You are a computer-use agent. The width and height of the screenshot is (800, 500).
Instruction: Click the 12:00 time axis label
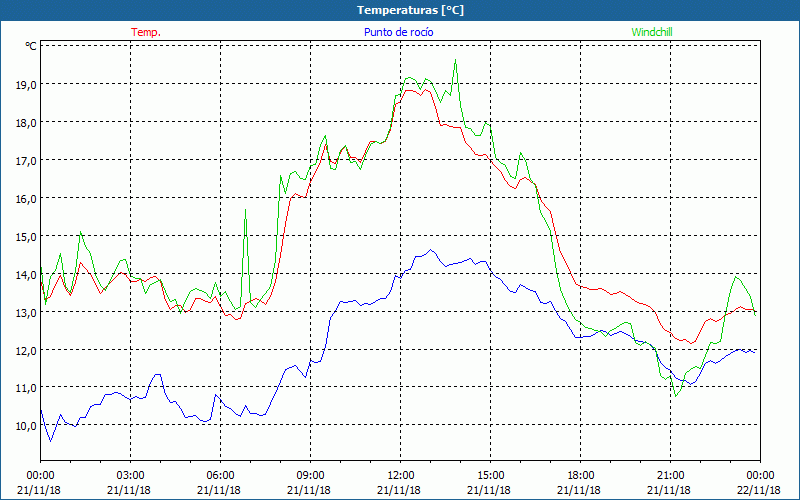tap(401, 475)
